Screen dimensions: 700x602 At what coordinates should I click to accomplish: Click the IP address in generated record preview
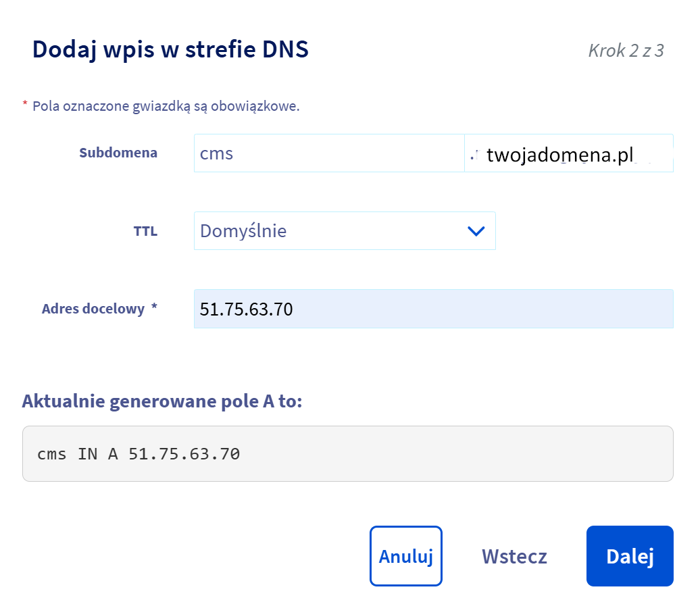(184, 453)
